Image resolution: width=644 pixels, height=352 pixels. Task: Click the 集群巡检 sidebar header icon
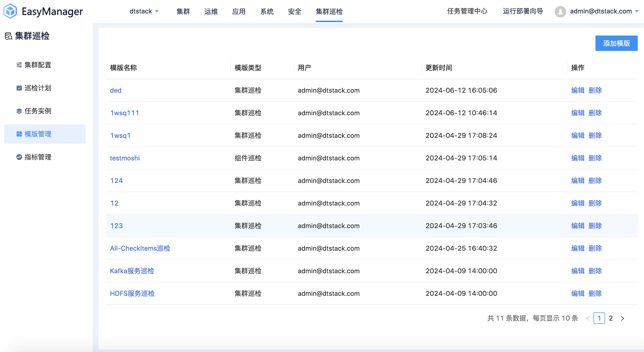(x=8, y=36)
